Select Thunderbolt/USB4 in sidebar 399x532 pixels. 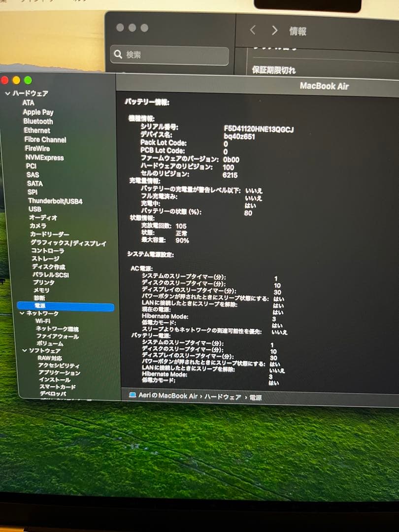[55, 201]
